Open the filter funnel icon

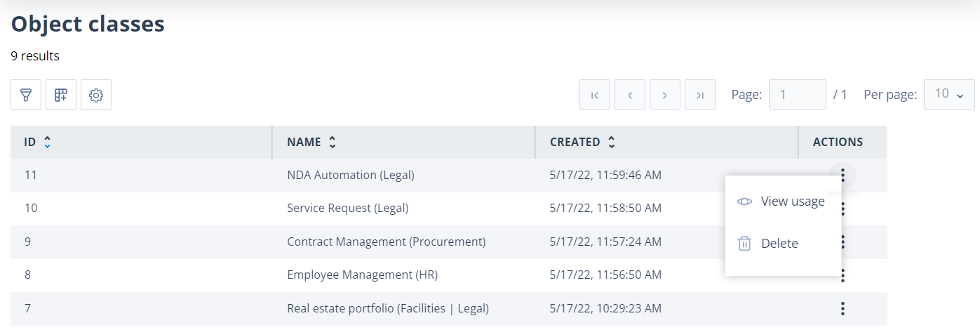click(x=26, y=95)
